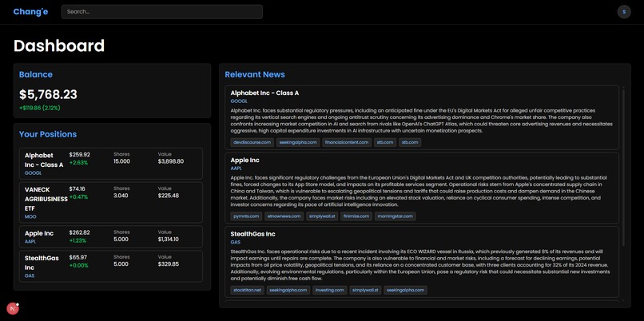Click Apple price $262.82

click(80, 232)
